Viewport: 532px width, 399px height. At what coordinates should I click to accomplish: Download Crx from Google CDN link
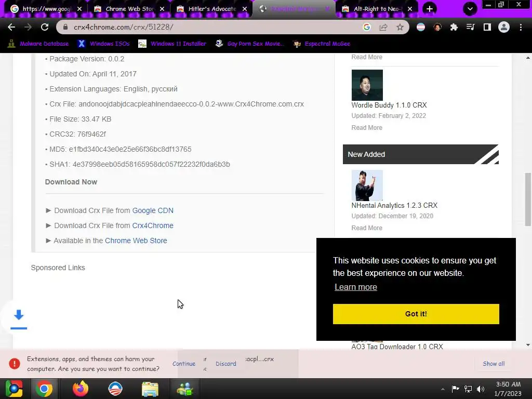pyautogui.click(x=153, y=210)
